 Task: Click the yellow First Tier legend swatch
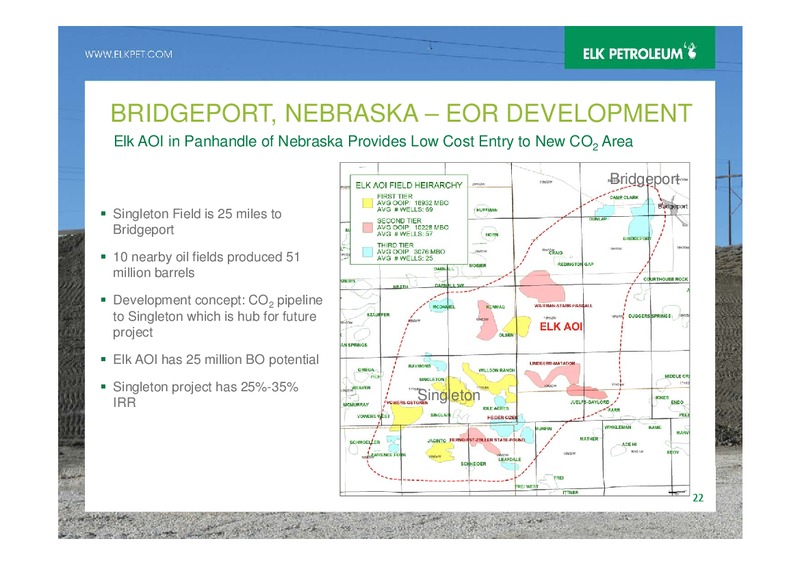pos(367,203)
